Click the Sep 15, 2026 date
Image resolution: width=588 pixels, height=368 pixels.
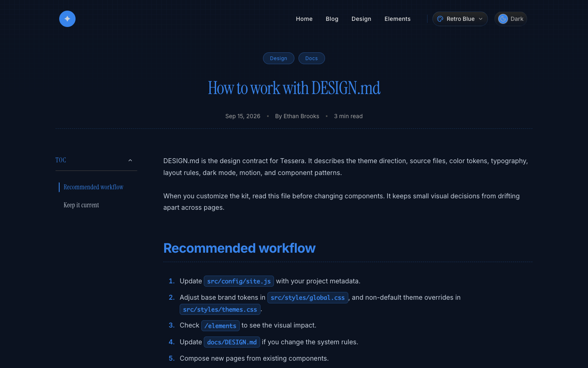coord(243,116)
